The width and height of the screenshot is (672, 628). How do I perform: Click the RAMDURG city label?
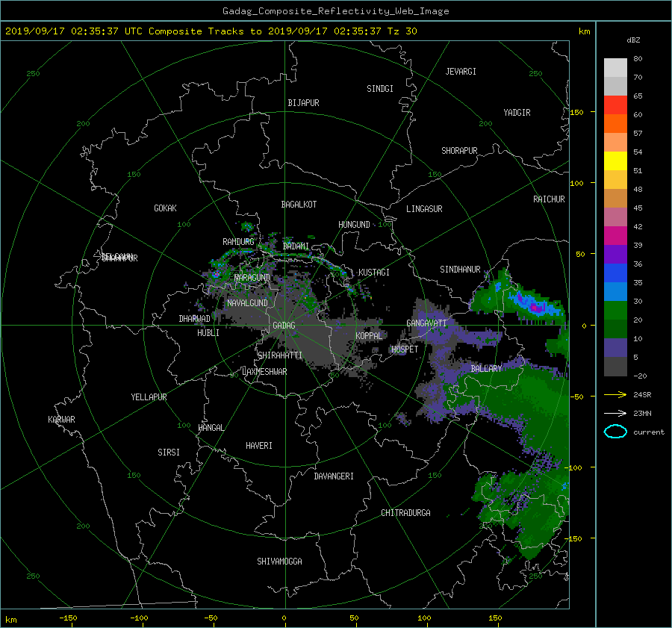coord(238,242)
